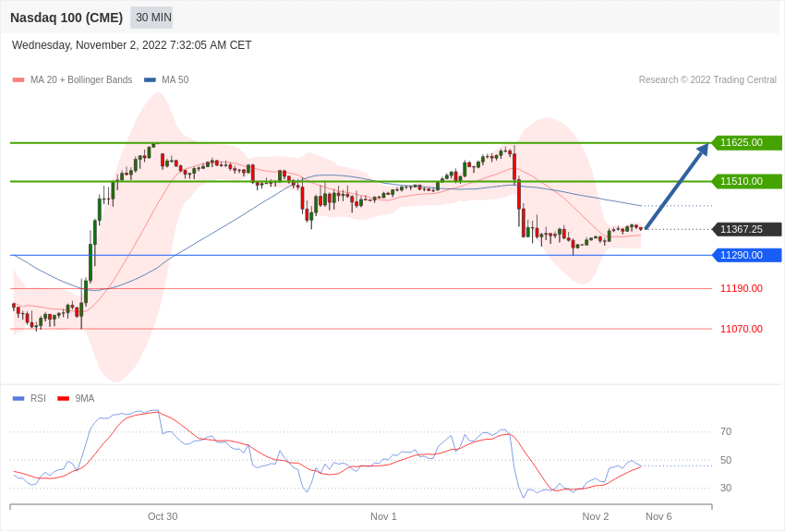This screenshot has height=532, width=785.
Task: Select the Nov 1 date axis label
Action: pos(383,516)
